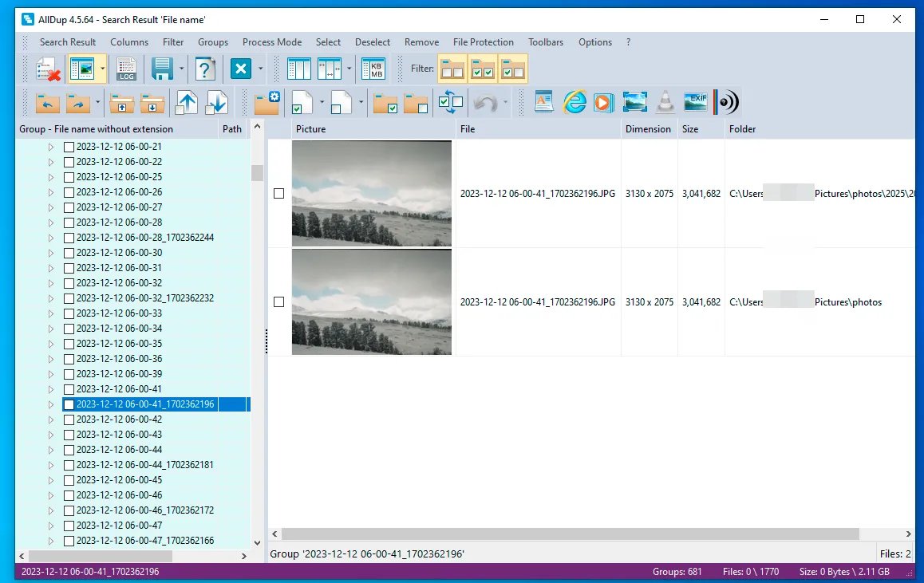
Task: Click the invert selection icon
Action: coord(450,102)
